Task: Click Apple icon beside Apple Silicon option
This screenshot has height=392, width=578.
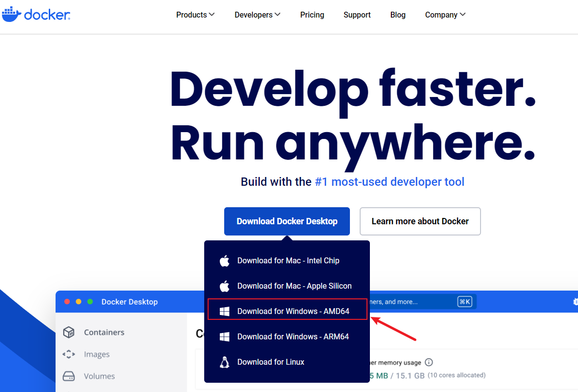Action: [225, 286]
